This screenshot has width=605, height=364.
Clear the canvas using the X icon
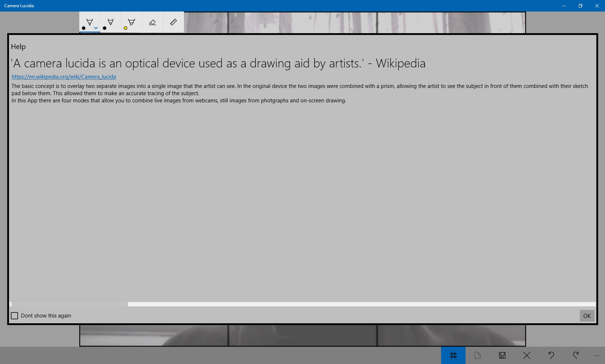click(526, 355)
